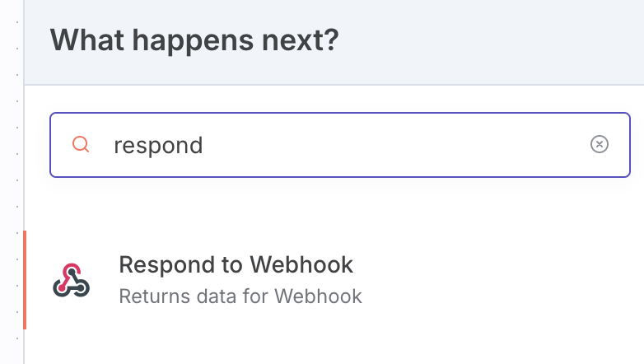Screen dimensions: 644x364
Task: Click the "What happens next?" heading
Action: [194, 40]
